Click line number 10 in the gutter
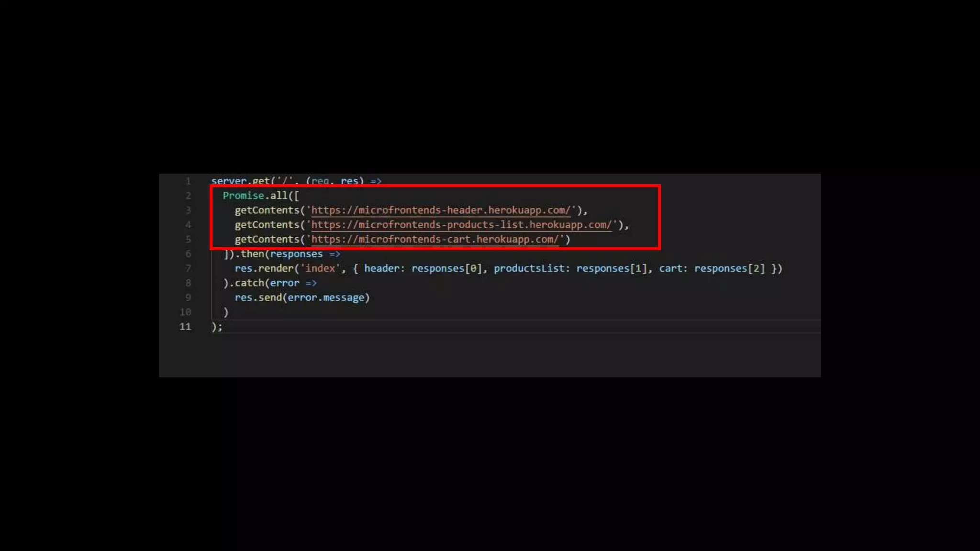This screenshot has width=980, height=551. [x=185, y=312]
